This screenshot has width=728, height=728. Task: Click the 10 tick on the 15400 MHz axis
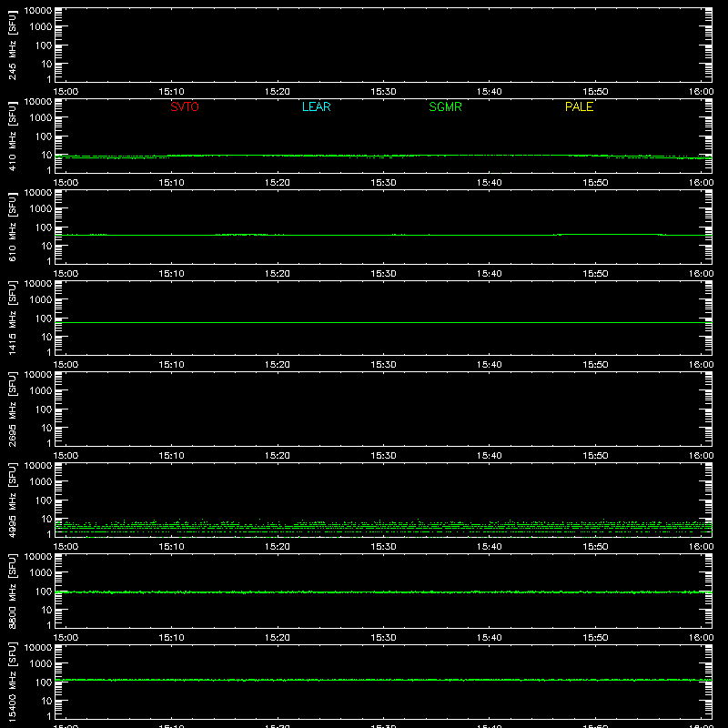46,701
